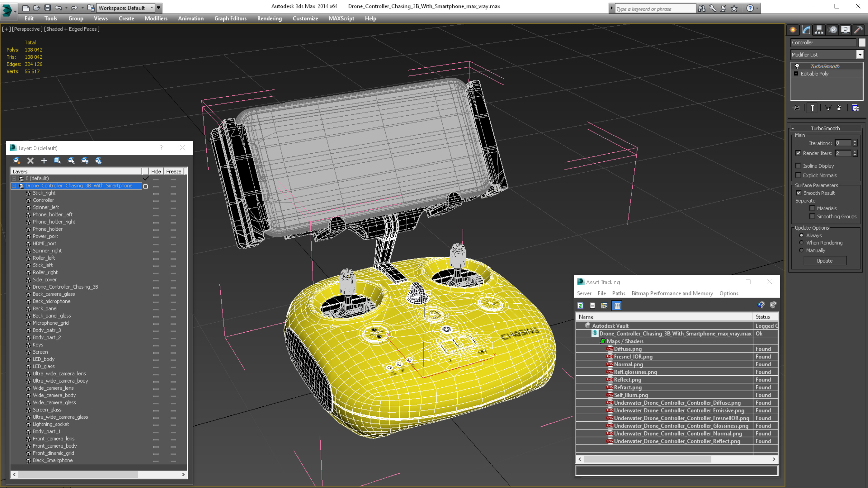Click Delete layer X icon in Layer dialog
Screen dimensions: 868x488
pos(30,161)
